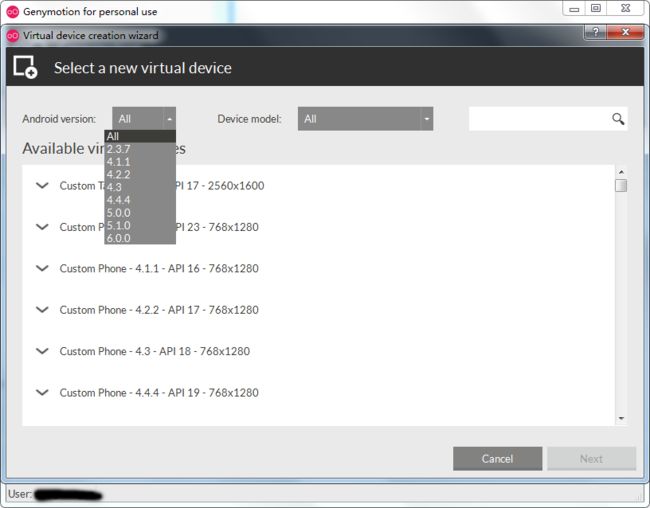Screen dimensions: 650x508
Task: Minimize the Genymotion main window
Action: (x=574, y=9)
